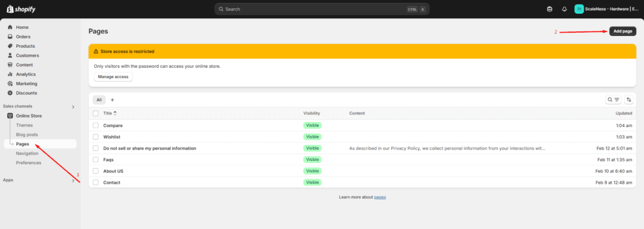Image resolution: width=644 pixels, height=229 pixels.
Task: Sort by the Title column arrows
Action: [115, 113]
